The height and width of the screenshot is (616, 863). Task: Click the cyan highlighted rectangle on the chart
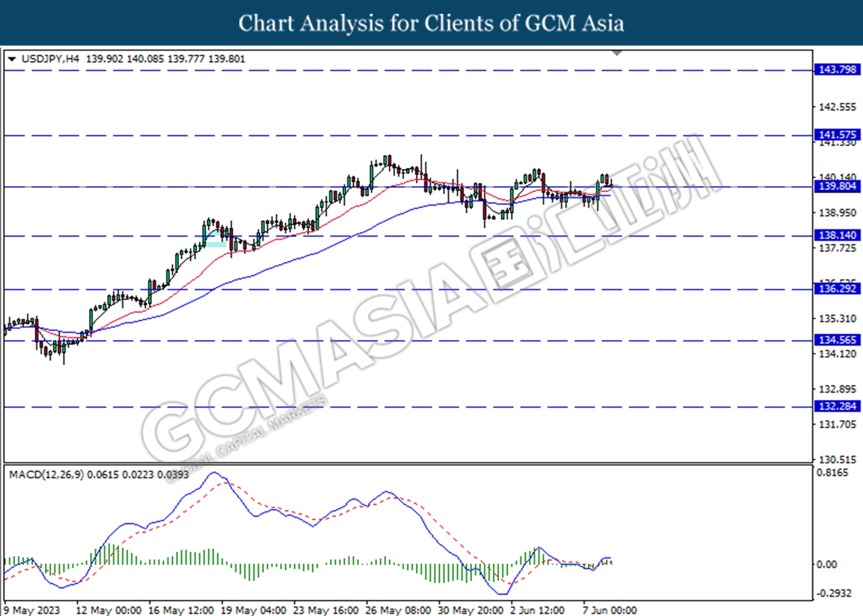(216, 245)
